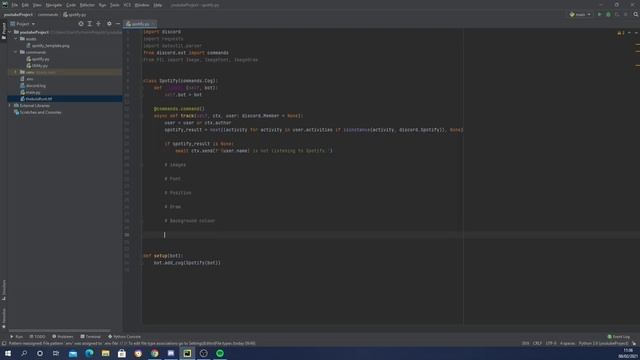Click the Locate/Select Opened File target icon
The height and width of the screenshot is (360, 640).
81,24
